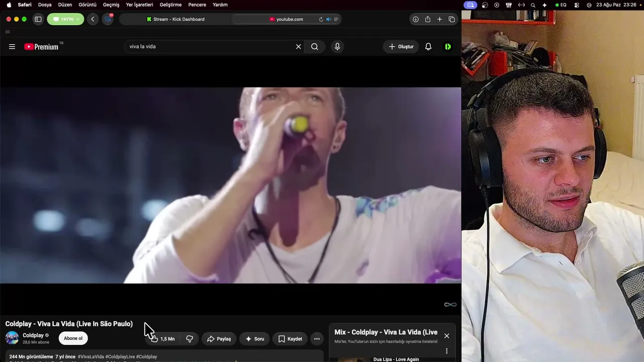The width and height of the screenshot is (644, 362).
Task: Show the Safari tab overview
Action: pos(452,19)
